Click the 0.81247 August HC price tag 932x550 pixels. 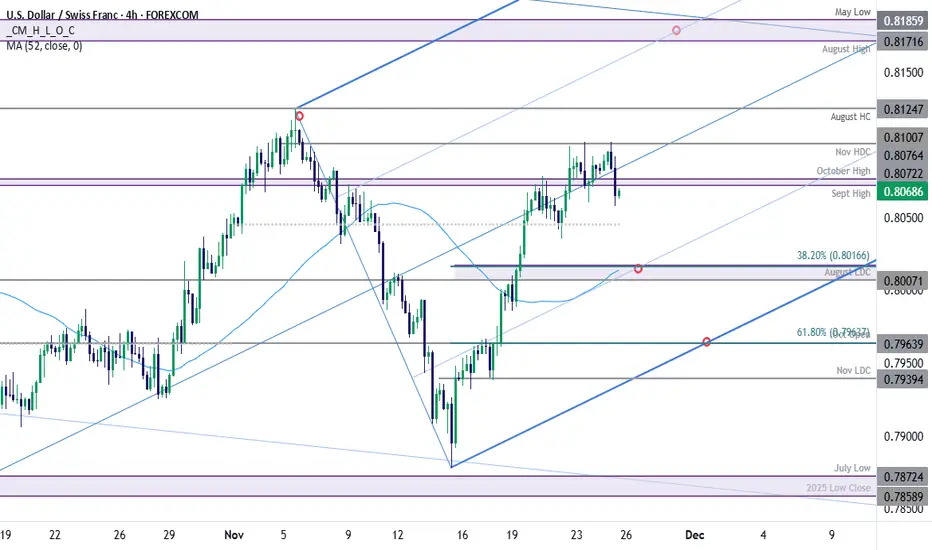pos(903,108)
